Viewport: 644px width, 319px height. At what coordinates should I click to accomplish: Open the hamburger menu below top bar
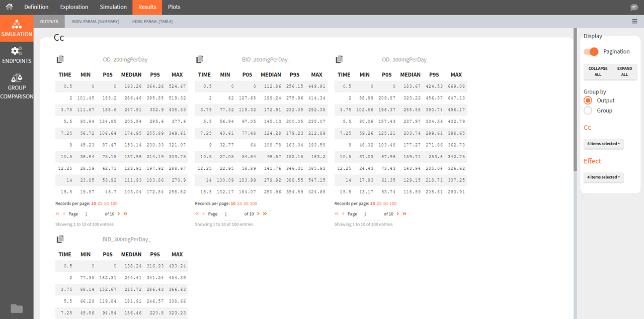[634, 21]
